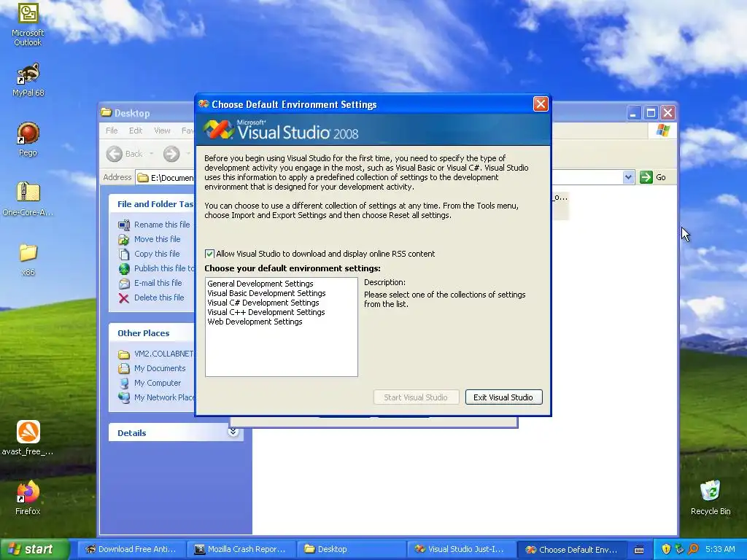This screenshot has height=560, width=747.
Task: Click Copy this file link
Action: click(157, 254)
